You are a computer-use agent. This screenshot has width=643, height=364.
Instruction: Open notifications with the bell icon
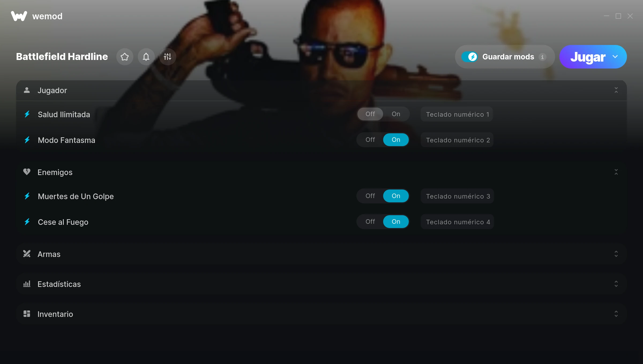point(146,57)
